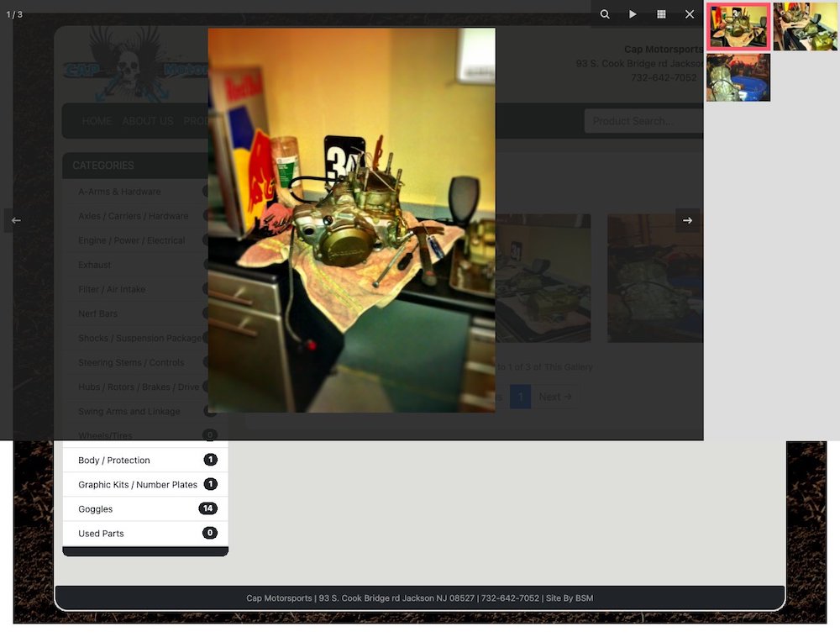Open the Goggles category

coord(145,509)
